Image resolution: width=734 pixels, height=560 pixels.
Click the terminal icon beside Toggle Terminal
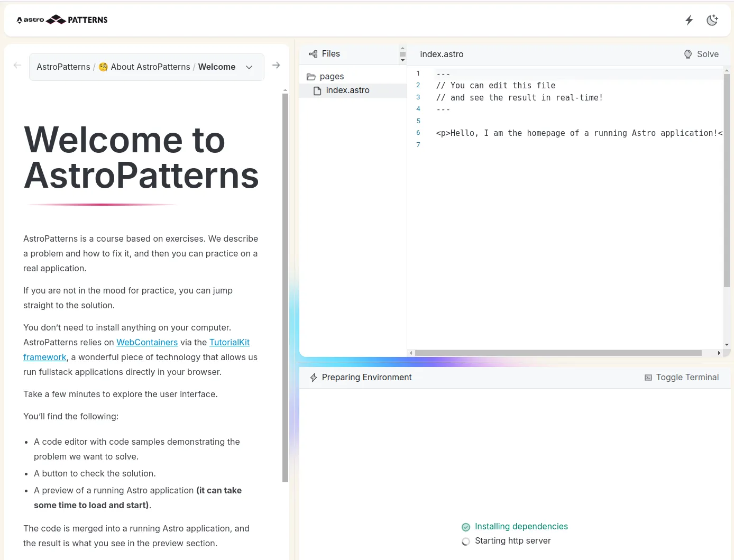[x=648, y=378]
